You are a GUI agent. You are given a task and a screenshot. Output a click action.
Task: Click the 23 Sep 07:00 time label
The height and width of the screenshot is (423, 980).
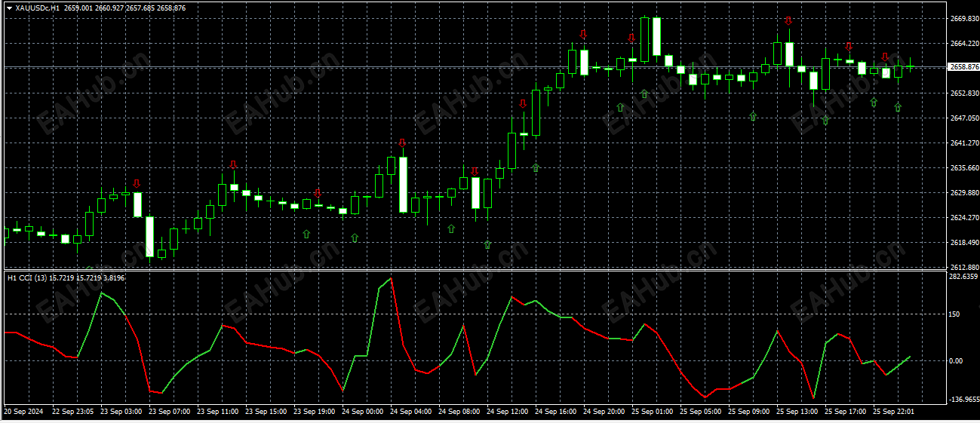click(169, 412)
